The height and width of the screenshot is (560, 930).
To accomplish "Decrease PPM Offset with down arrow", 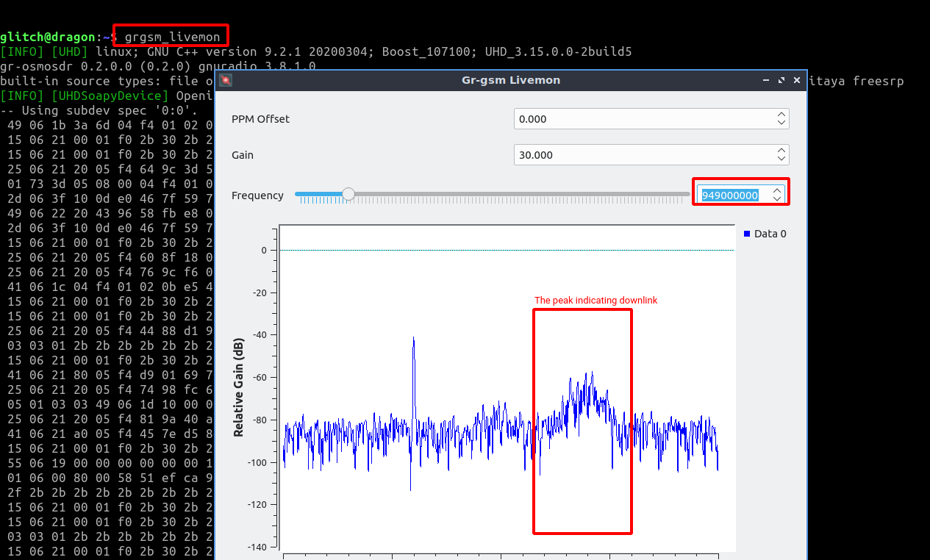I will pyautogui.click(x=781, y=123).
